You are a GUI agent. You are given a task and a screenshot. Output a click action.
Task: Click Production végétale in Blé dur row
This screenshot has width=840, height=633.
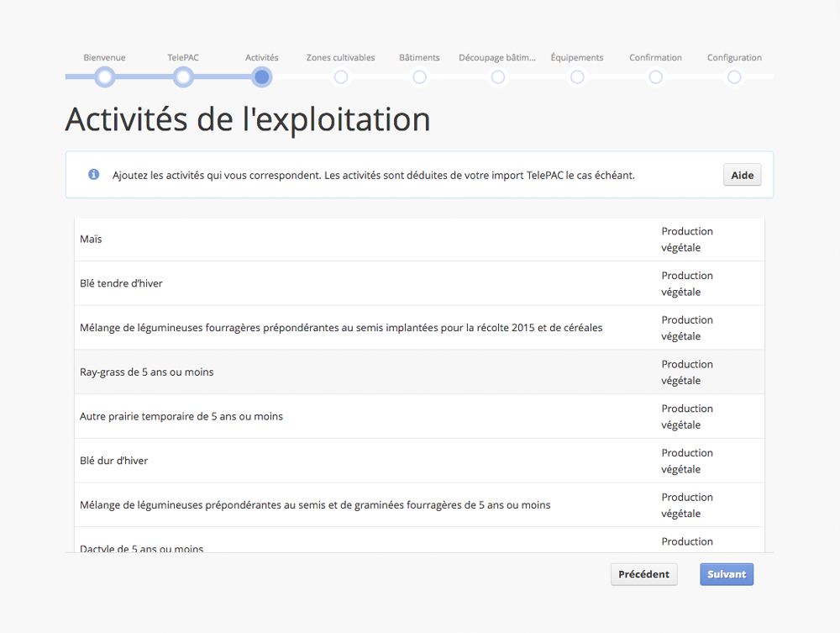pos(687,461)
